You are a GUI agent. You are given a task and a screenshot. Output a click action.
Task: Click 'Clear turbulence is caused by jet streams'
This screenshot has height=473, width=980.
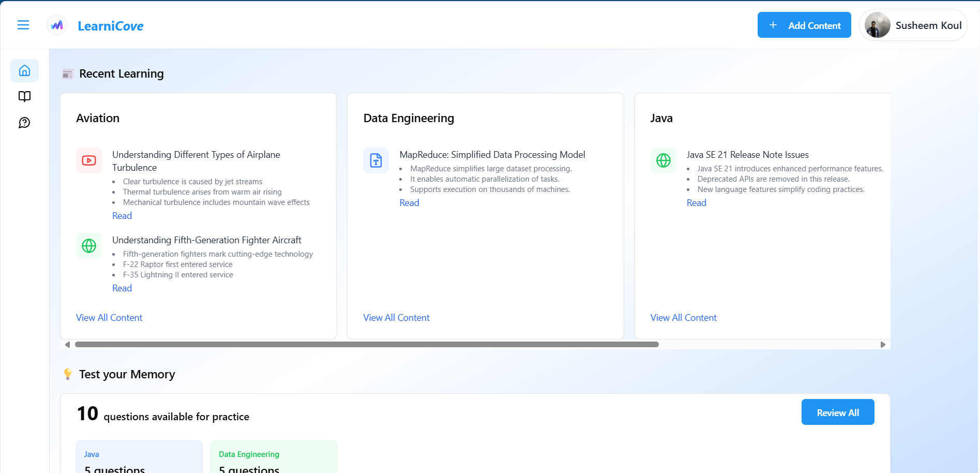tap(192, 182)
